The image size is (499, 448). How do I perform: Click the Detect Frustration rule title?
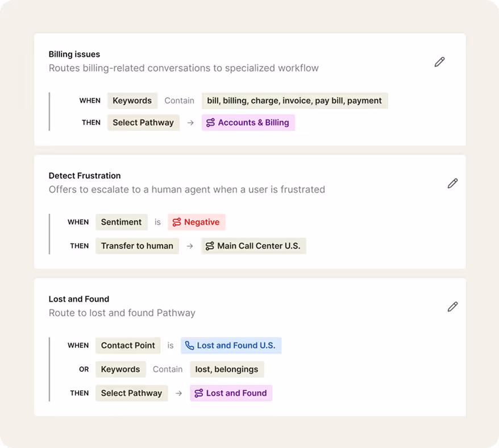(85, 176)
